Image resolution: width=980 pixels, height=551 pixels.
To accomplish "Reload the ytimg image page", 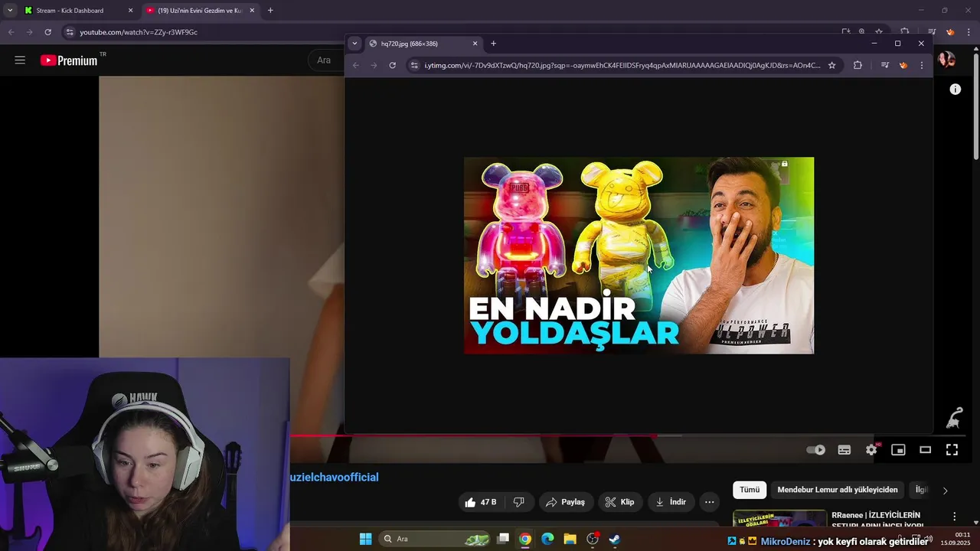I will 392,65.
